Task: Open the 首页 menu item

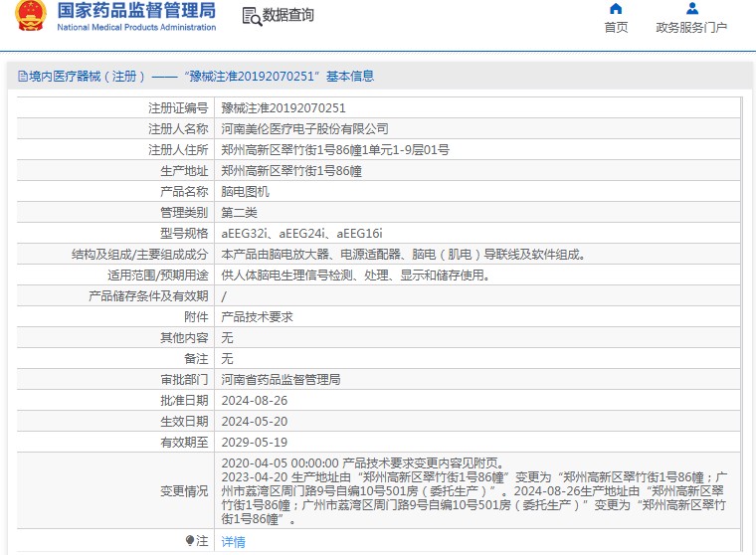Action: [x=616, y=28]
